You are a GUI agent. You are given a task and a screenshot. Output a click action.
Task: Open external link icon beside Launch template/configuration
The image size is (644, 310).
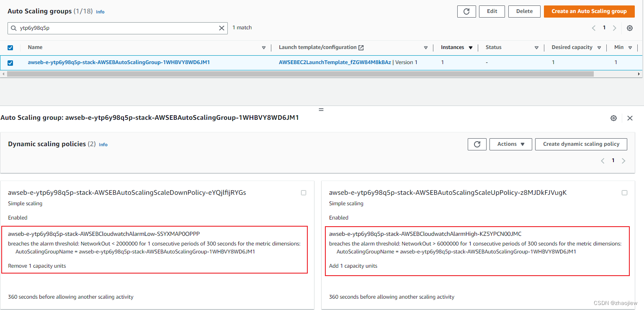pyautogui.click(x=361, y=48)
